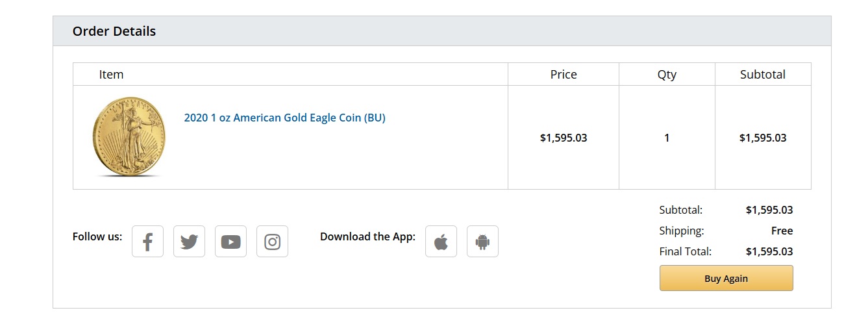Click the gold coin product thumbnail
868x317 pixels.
tap(129, 137)
